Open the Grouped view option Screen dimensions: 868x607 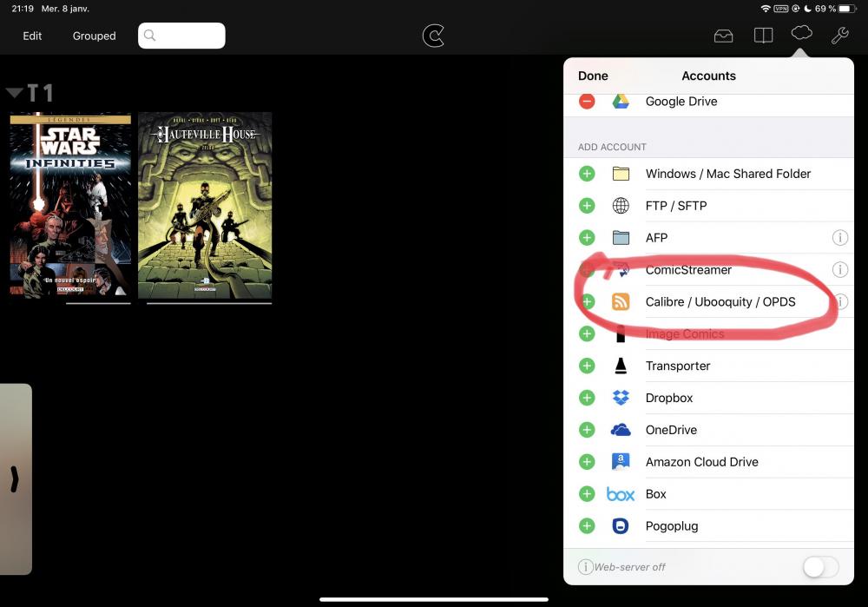pyautogui.click(x=94, y=36)
